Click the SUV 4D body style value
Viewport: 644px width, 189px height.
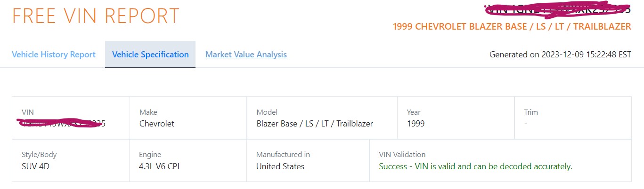(35, 166)
